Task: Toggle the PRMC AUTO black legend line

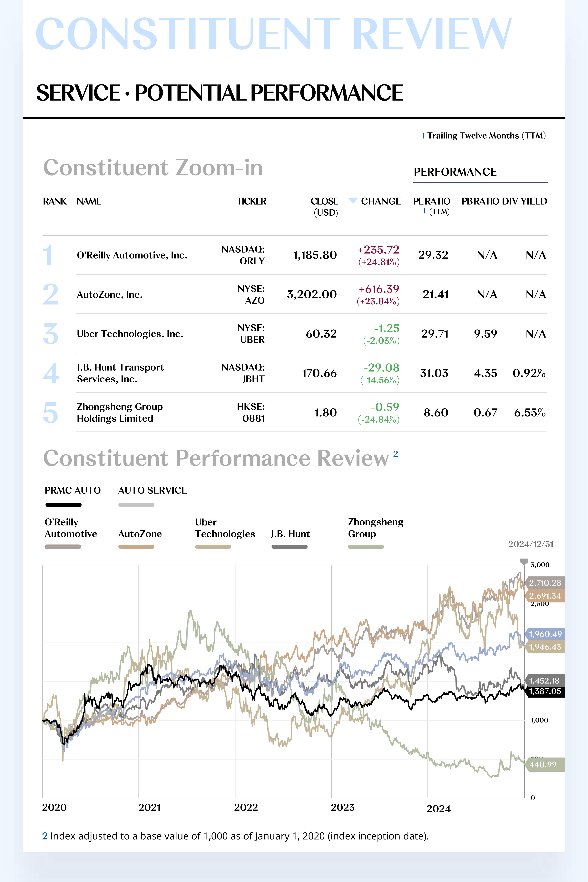Action: [x=63, y=505]
